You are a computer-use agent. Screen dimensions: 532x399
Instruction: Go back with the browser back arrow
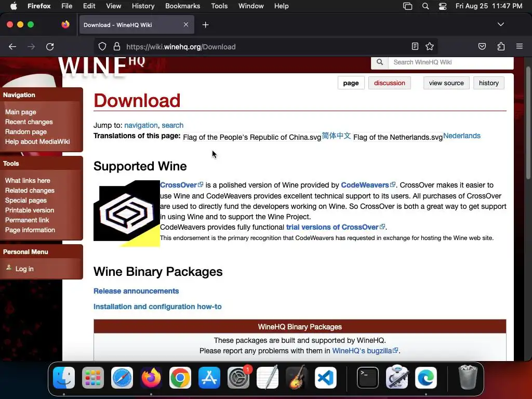pos(12,46)
